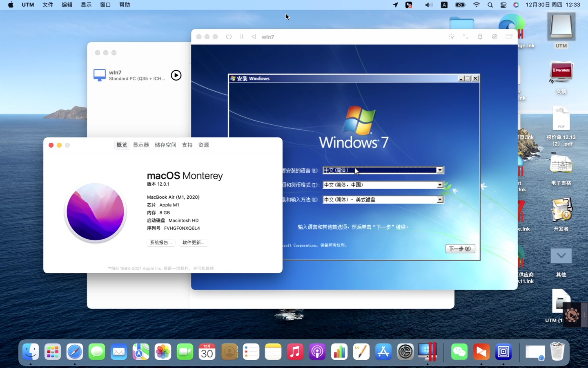The height and width of the screenshot is (368, 588).
Task: Open WeChat from the Dock
Action: click(x=459, y=352)
